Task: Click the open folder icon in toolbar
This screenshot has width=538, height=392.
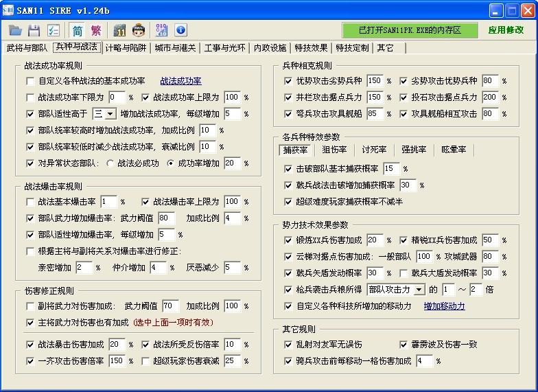Action: coord(15,30)
